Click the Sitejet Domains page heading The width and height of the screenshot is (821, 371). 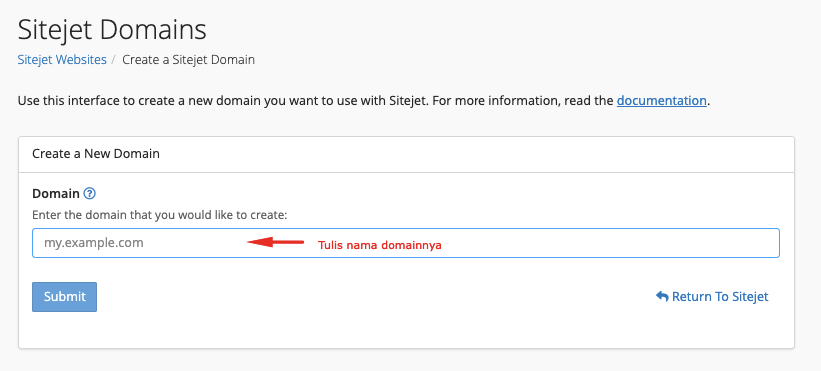click(x=112, y=30)
